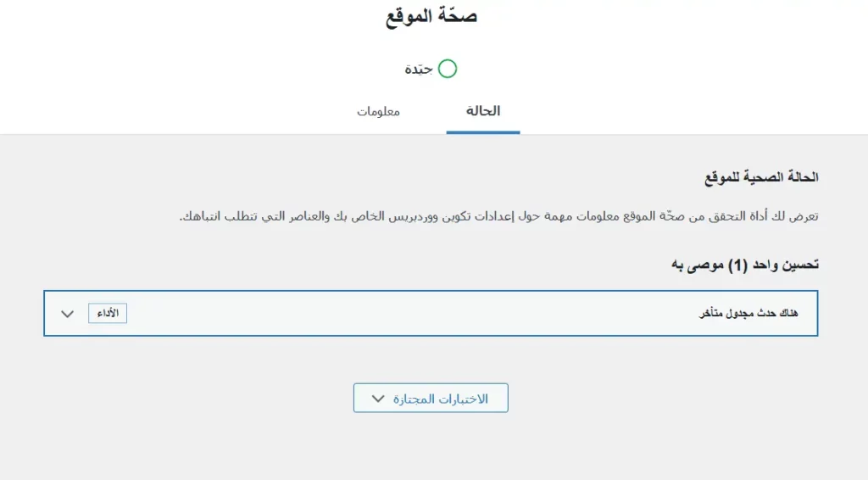This screenshot has height=480, width=868.
Task: Click the word الموقع in the page title
Action: point(409,17)
